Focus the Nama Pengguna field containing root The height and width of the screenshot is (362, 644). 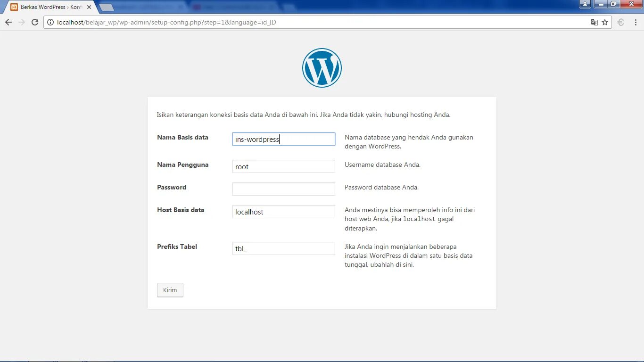pos(284,166)
